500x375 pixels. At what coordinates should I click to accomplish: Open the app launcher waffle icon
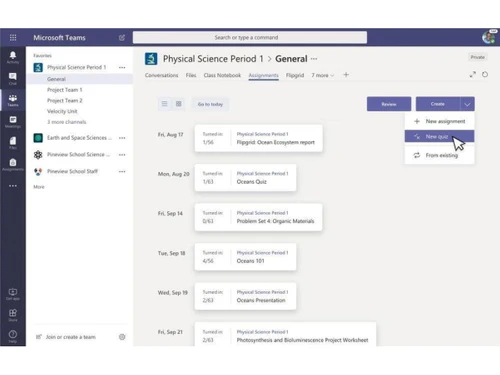tap(13, 37)
